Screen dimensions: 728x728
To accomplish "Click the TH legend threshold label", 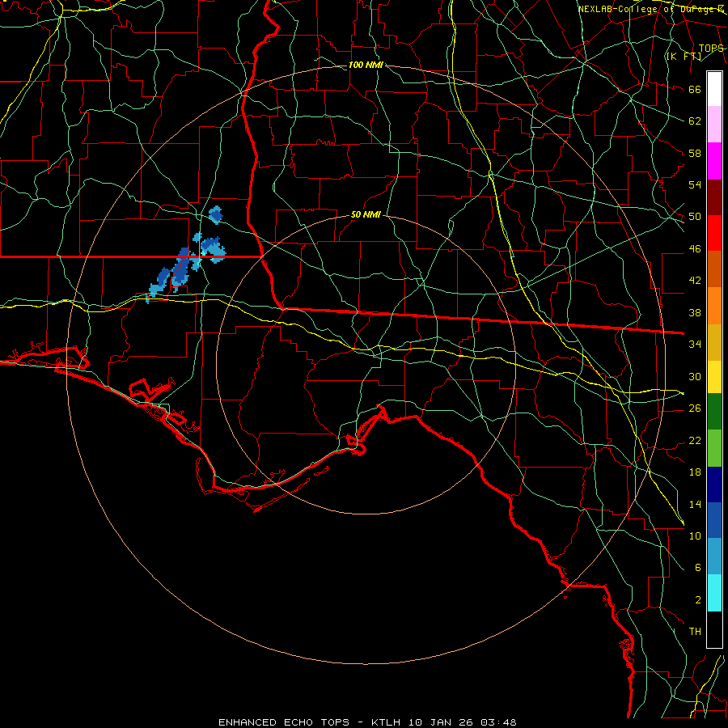I will tap(695, 632).
